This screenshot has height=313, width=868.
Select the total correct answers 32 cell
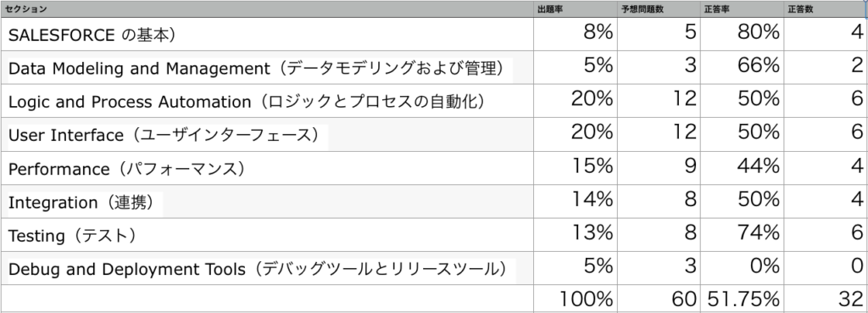click(826, 299)
